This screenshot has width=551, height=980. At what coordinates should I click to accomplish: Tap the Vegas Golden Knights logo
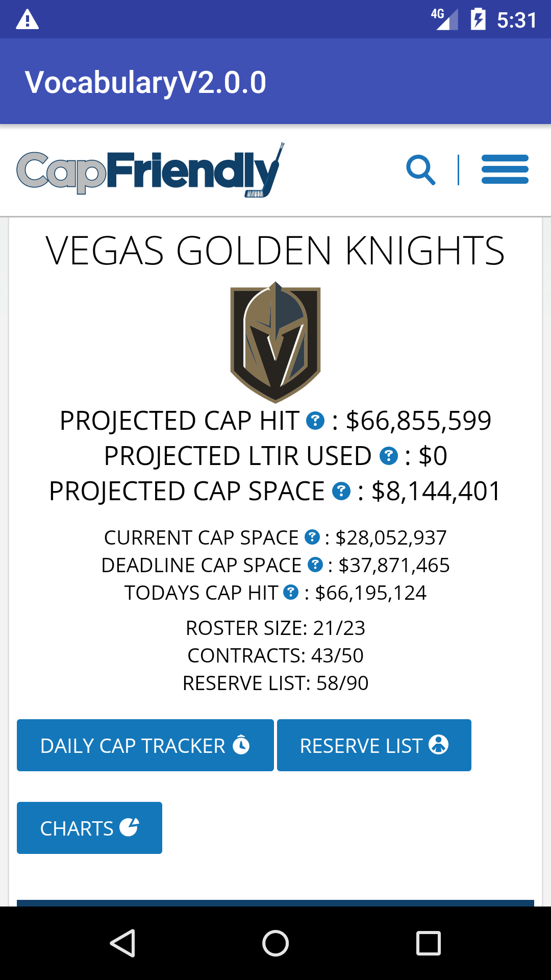tap(275, 342)
